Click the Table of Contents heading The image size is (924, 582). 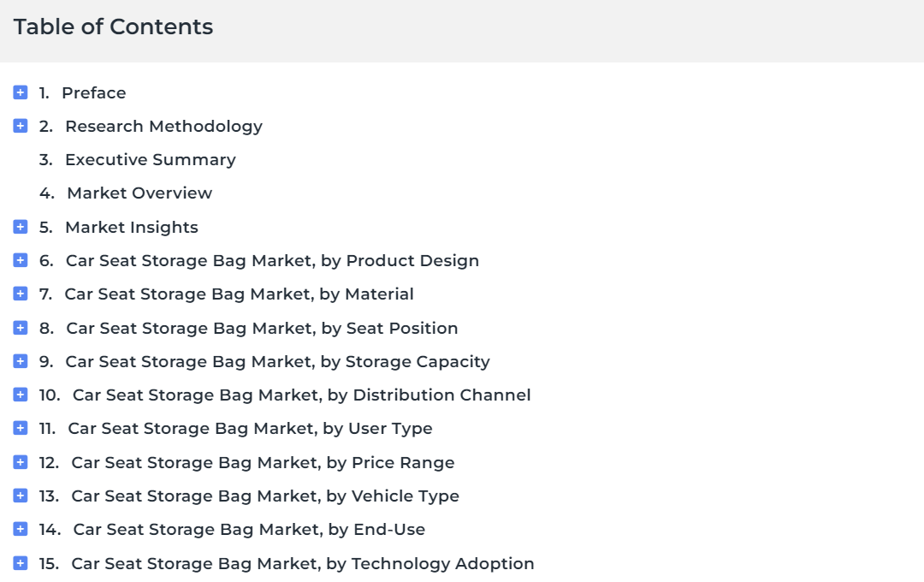(x=113, y=27)
